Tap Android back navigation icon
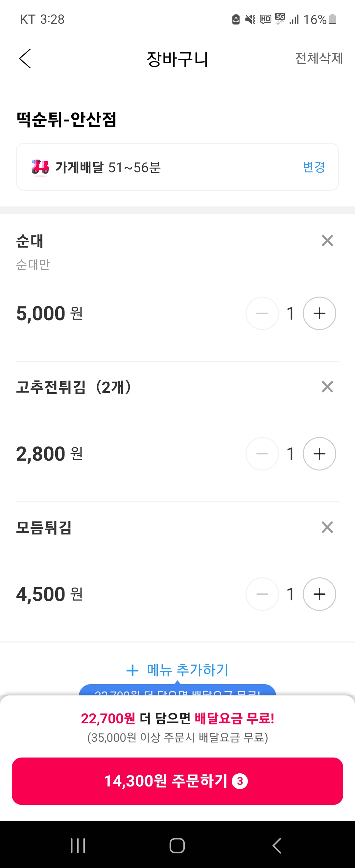355x868 pixels. point(276,845)
